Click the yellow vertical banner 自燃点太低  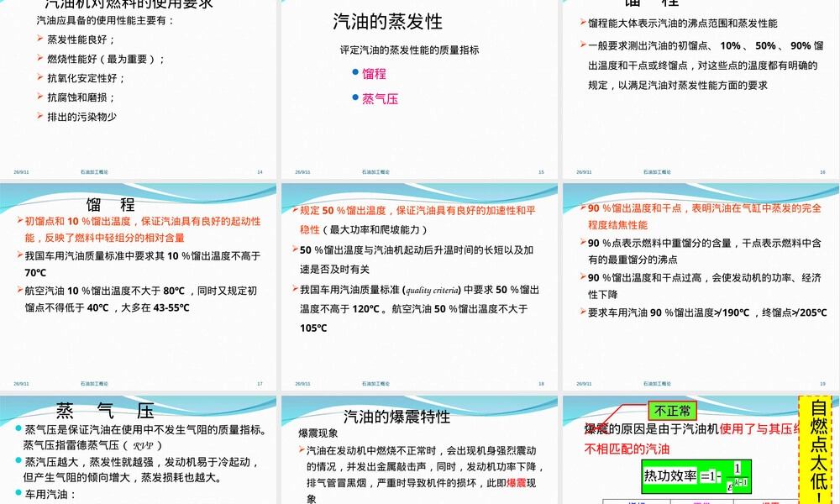pos(816,449)
